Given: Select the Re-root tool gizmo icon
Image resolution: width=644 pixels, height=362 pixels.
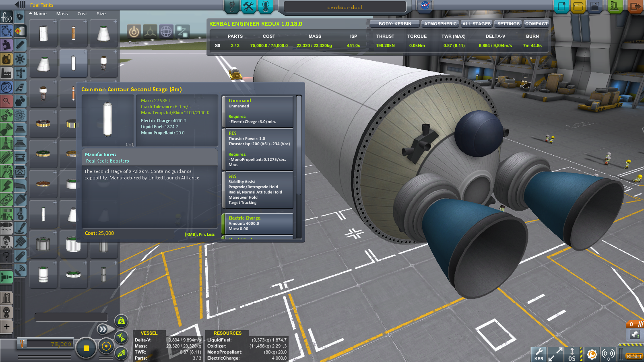Looking at the screenshot, I should pyautogui.click(x=182, y=31).
